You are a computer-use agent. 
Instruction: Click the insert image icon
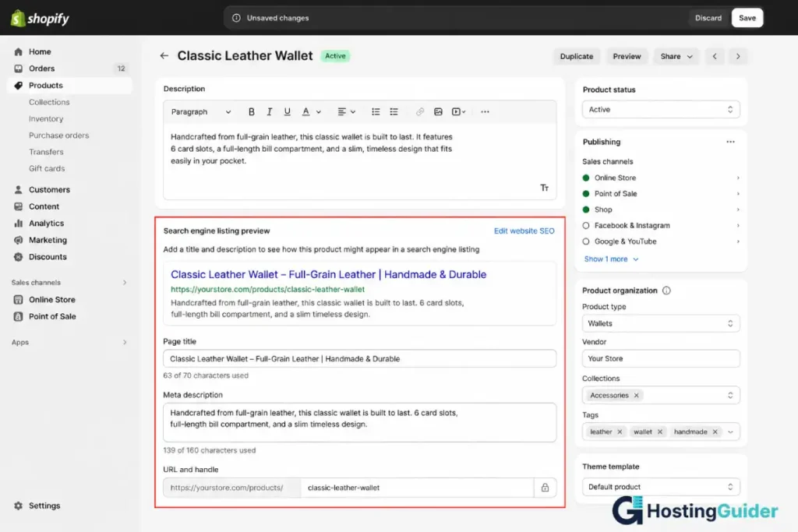coord(438,112)
